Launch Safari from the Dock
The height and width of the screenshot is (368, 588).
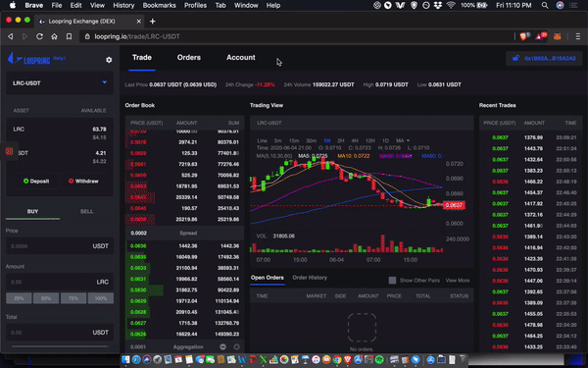(136, 360)
